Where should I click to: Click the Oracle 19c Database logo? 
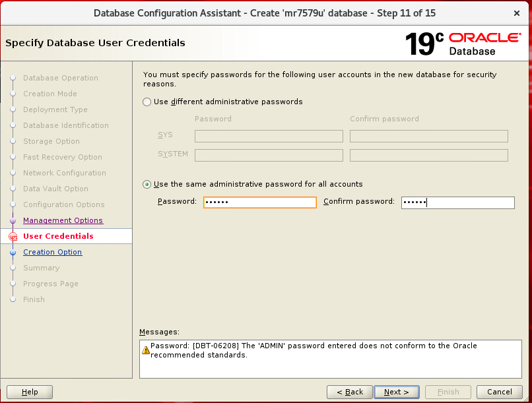click(x=463, y=44)
